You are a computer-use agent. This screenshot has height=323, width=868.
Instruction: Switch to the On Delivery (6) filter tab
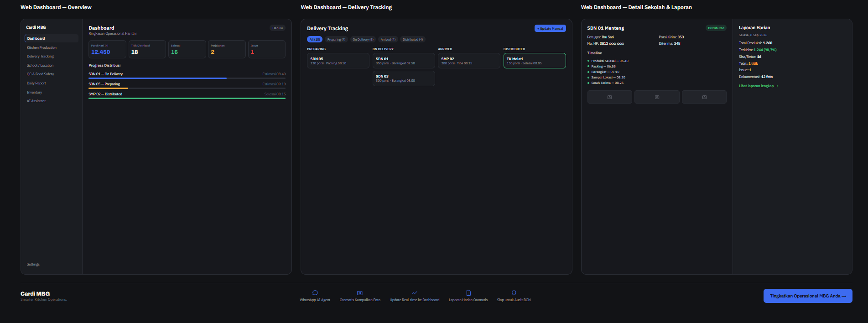pyautogui.click(x=363, y=39)
